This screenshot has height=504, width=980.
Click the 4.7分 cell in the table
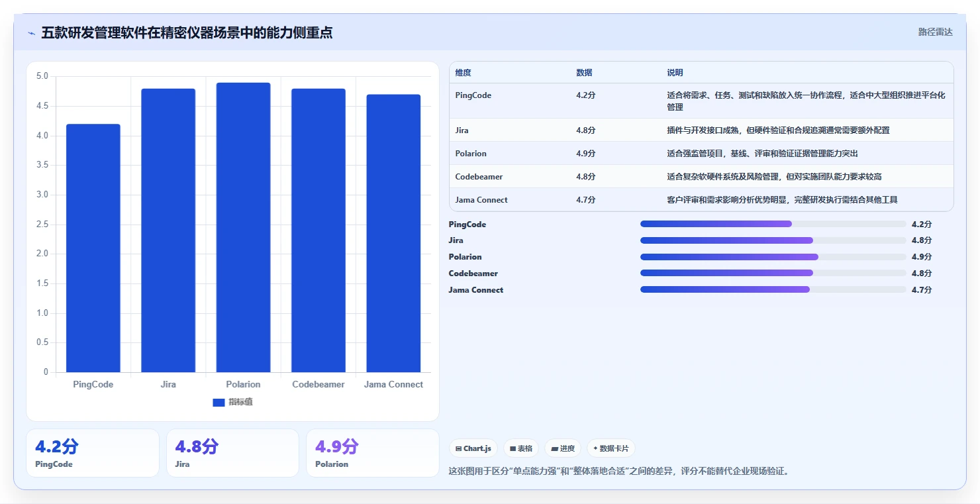pyautogui.click(x=585, y=200)
